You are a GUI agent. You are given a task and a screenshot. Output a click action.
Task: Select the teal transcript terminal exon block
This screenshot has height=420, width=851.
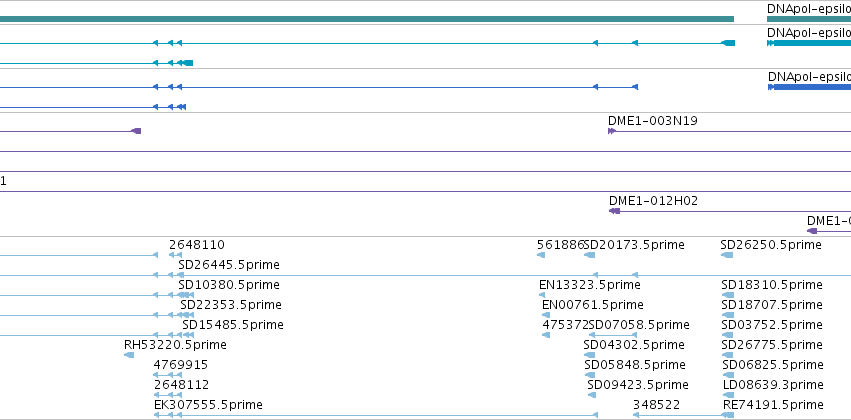728,43
